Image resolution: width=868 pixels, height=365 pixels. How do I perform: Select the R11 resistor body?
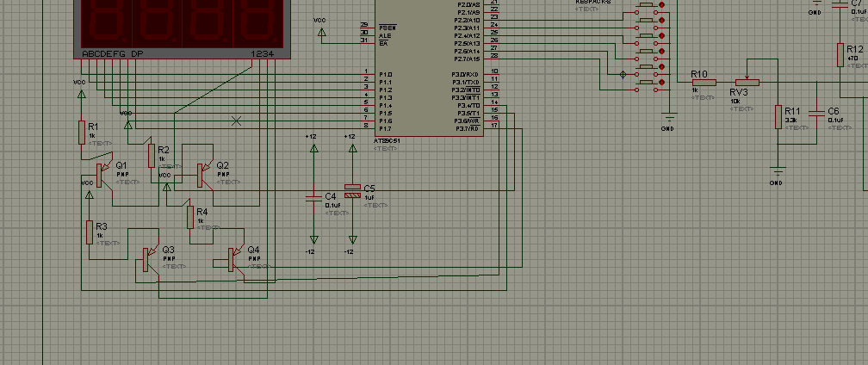pyautogui.click(x=778, y=117)
